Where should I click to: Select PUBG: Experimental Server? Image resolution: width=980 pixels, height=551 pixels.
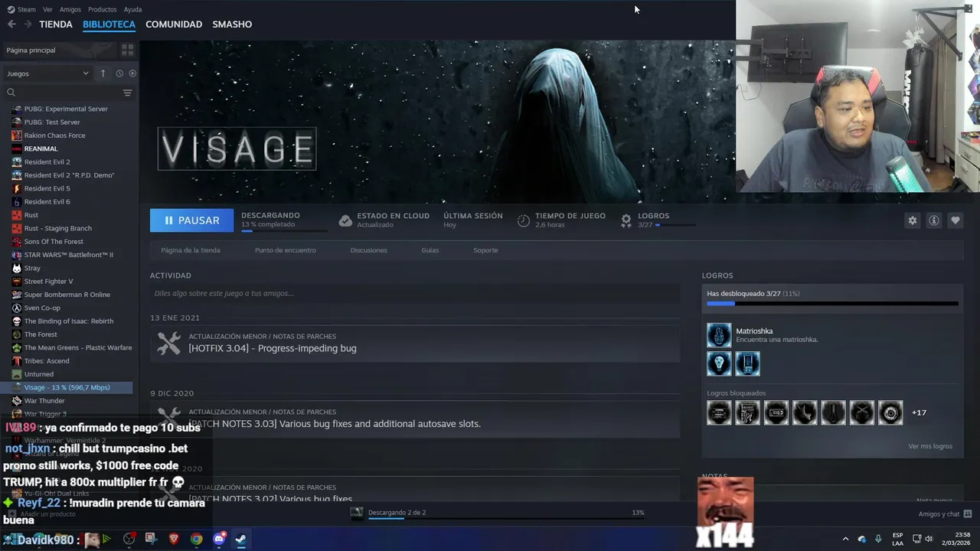(66, 109)
